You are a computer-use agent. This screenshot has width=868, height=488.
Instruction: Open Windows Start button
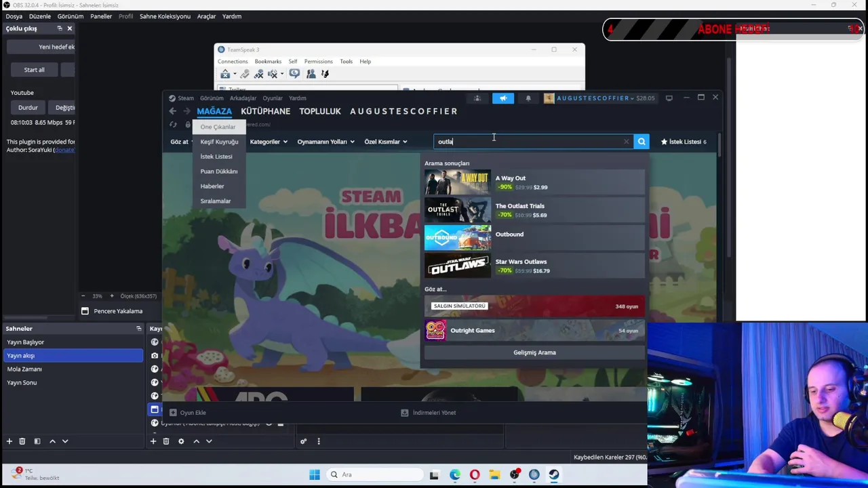click(315, 474)
